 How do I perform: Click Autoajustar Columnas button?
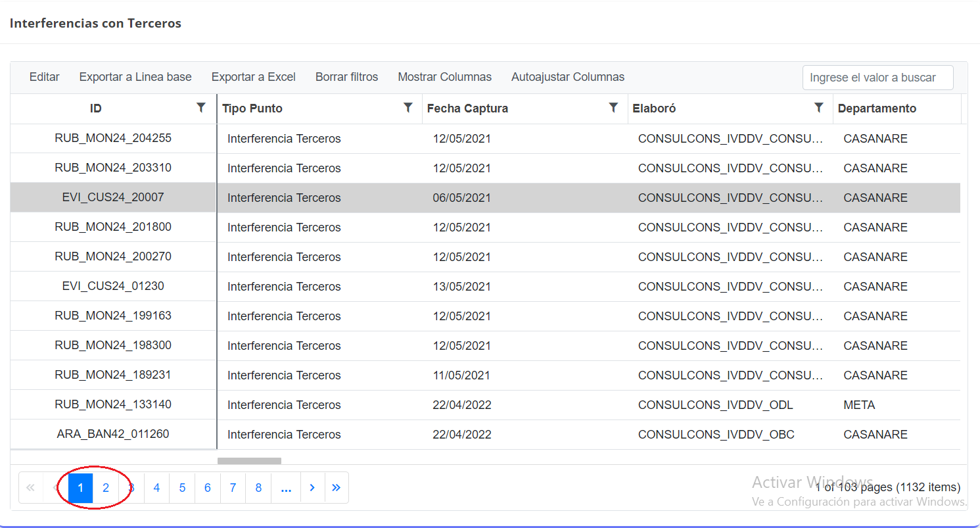[567, 77]
